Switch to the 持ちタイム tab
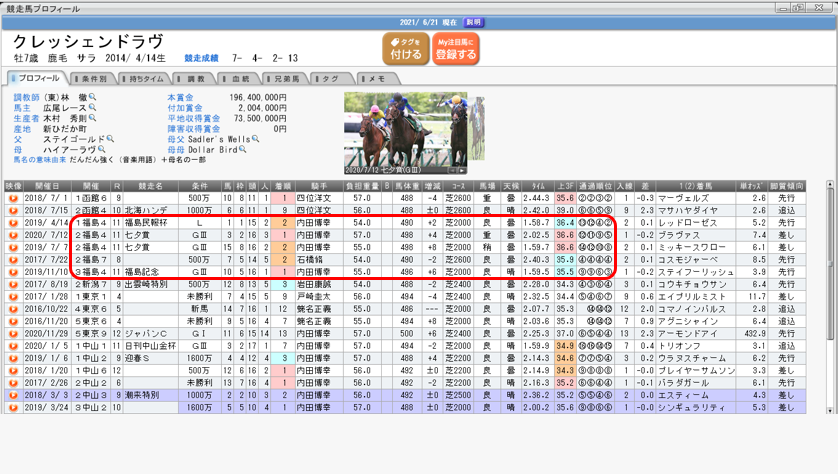 (x=146, y=78)
